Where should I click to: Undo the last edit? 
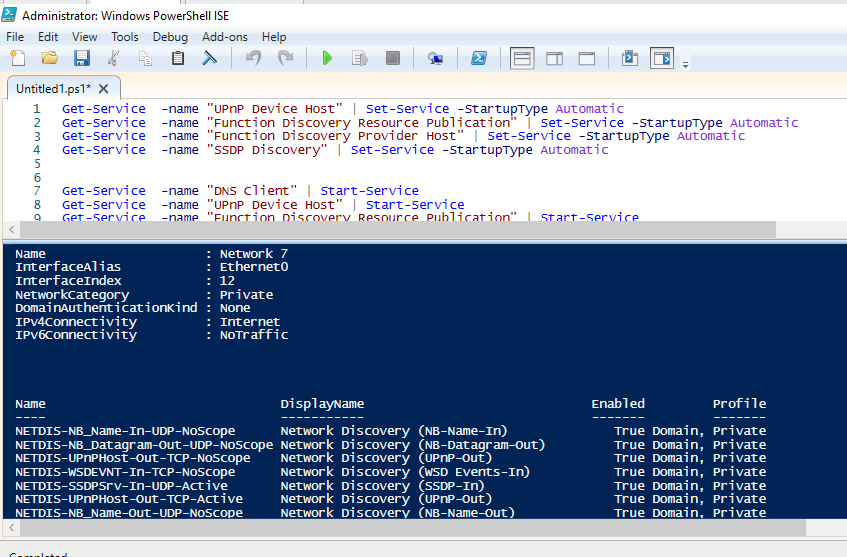click(253, 58)
